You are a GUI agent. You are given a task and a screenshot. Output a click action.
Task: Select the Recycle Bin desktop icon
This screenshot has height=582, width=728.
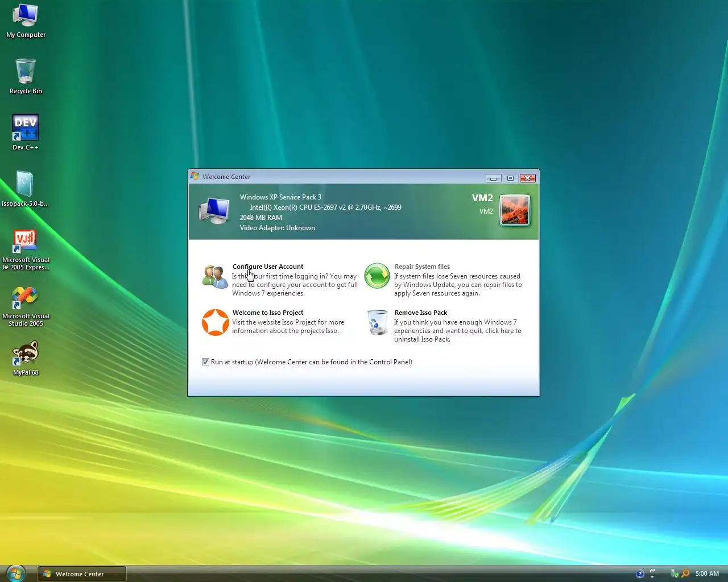(26, 76)
